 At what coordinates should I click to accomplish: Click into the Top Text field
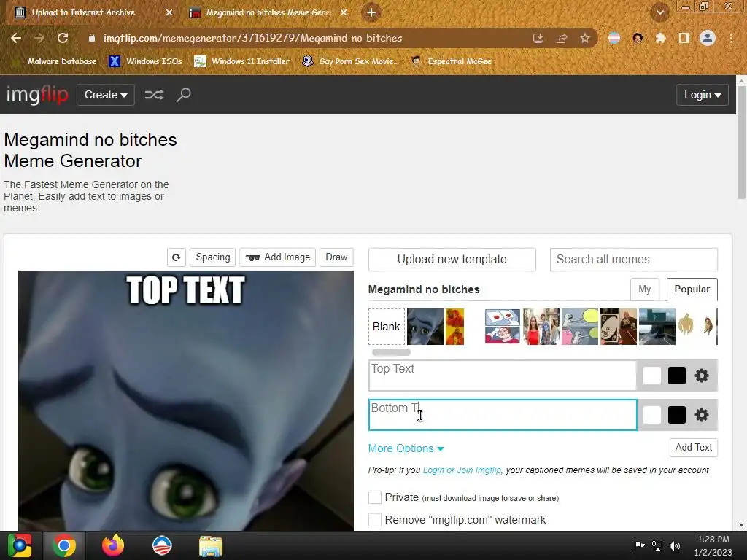(503, 376)
